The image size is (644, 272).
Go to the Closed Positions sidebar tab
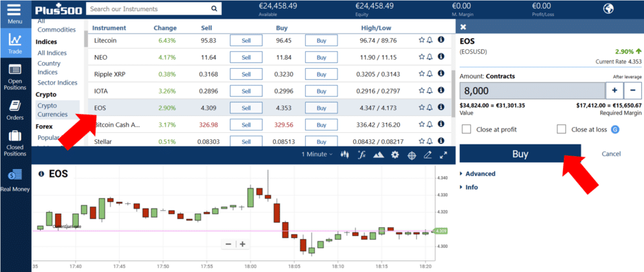click(15, 142)
